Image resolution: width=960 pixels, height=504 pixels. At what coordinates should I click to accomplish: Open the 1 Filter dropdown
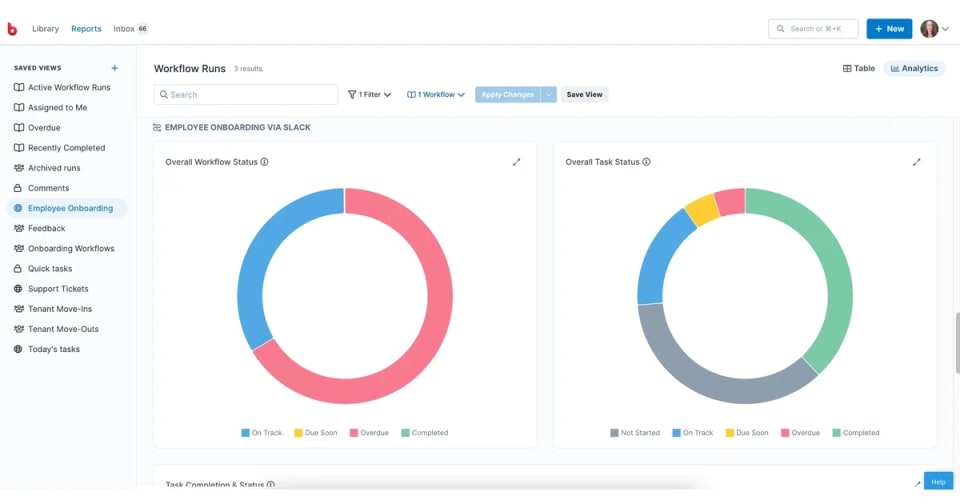pyautogui.click(x=369, y=95)
